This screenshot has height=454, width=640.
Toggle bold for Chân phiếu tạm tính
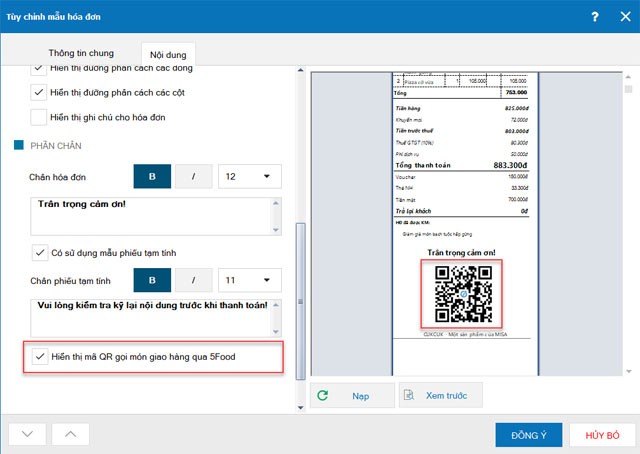pyautogui.click(x=153, y=279)
